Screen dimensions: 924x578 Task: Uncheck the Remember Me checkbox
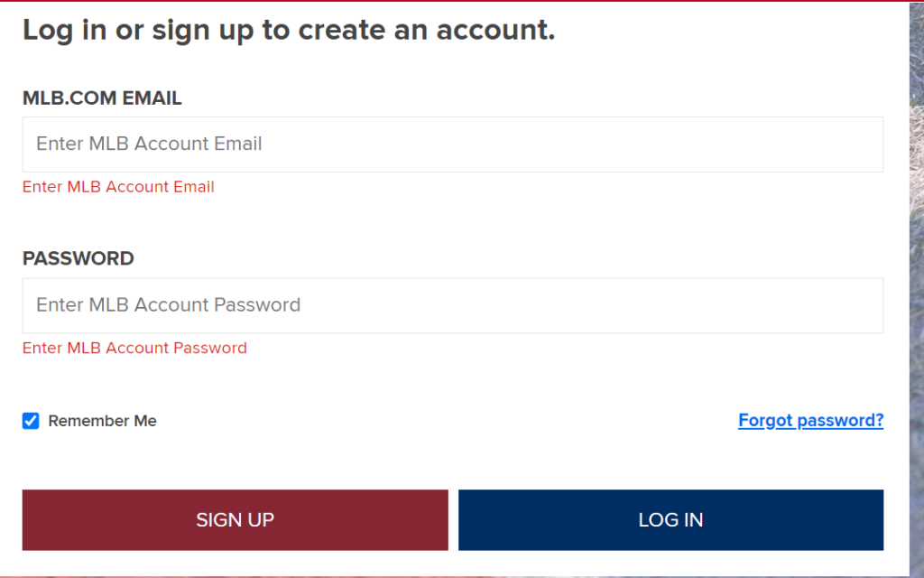pos(31,421)
